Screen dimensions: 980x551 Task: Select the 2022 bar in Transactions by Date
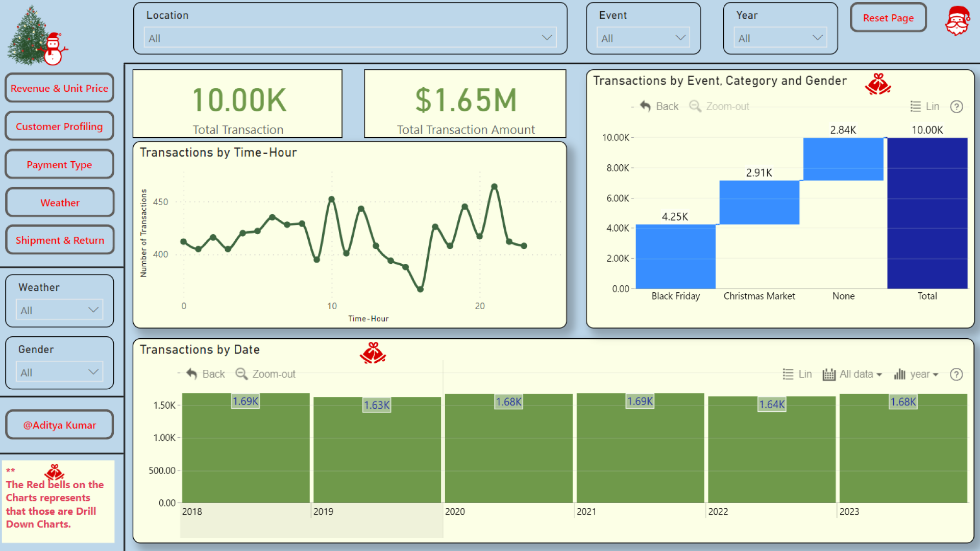(x=772, y=449)
